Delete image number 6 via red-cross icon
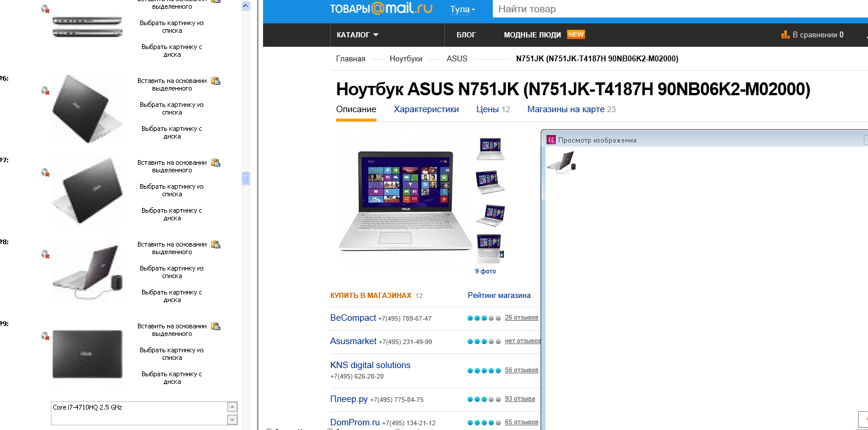This screenshot has width=868, height=430. [45, 91]
